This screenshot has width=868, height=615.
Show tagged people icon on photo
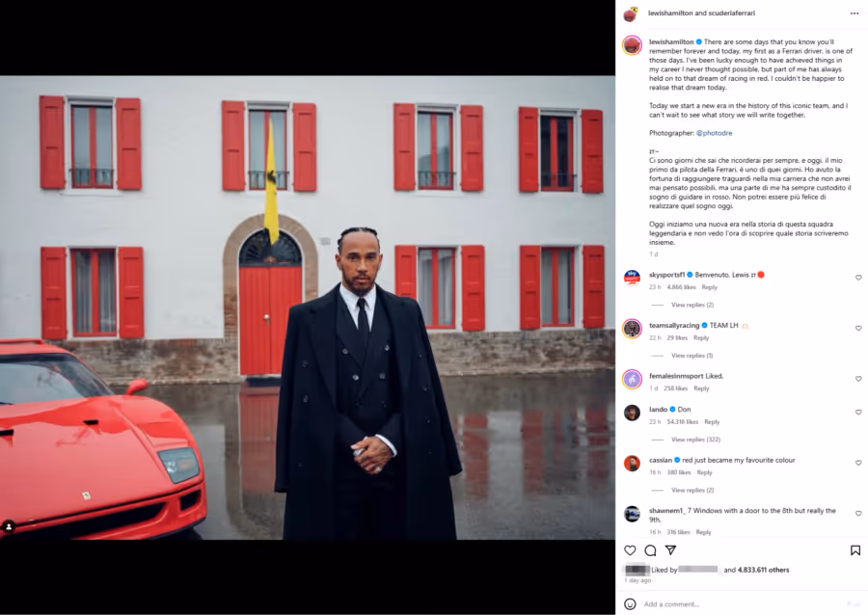pos(9,527)
